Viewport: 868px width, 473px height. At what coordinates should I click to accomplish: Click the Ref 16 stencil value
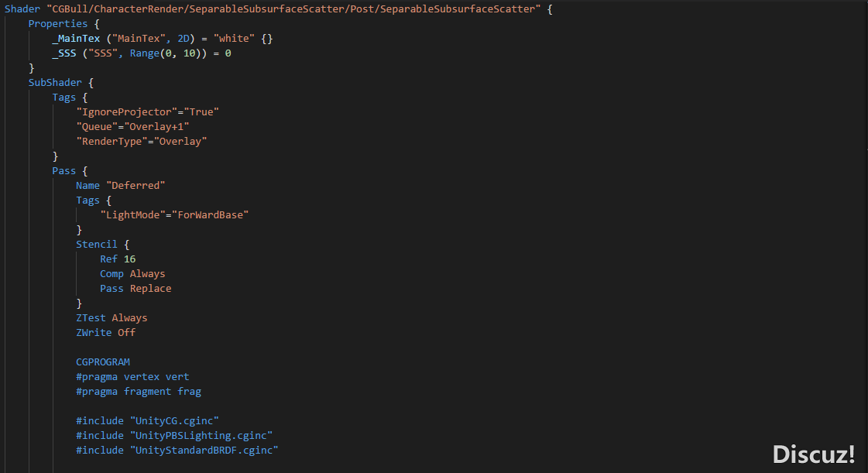click(x=118, y=259)
